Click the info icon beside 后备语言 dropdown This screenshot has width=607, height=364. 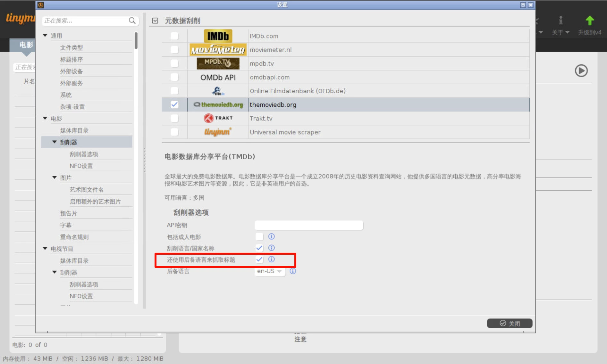(293, 271)
